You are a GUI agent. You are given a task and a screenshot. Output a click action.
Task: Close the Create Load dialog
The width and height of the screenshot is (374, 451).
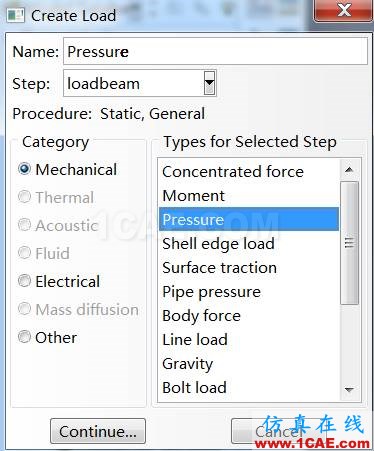point(343,10)
